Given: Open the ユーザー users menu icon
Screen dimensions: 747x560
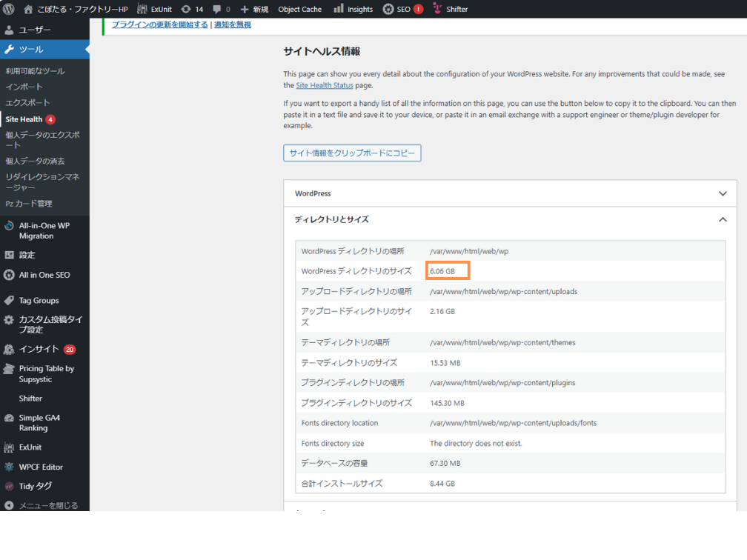Looking at the screenshot, I should click(9, 30).
